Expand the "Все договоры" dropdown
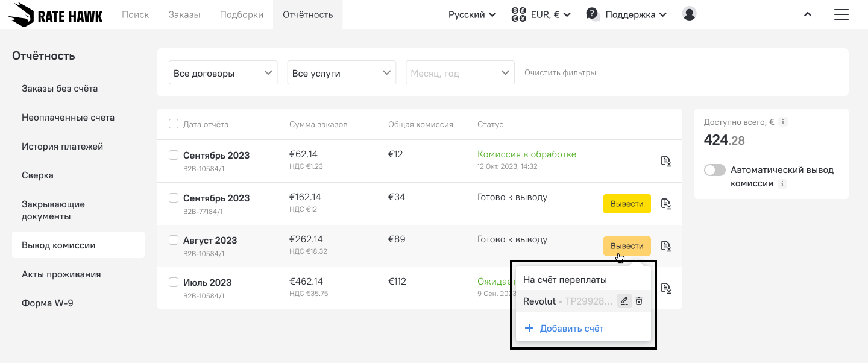The width and height of the screenshot is (868, 363). [223, 73]
